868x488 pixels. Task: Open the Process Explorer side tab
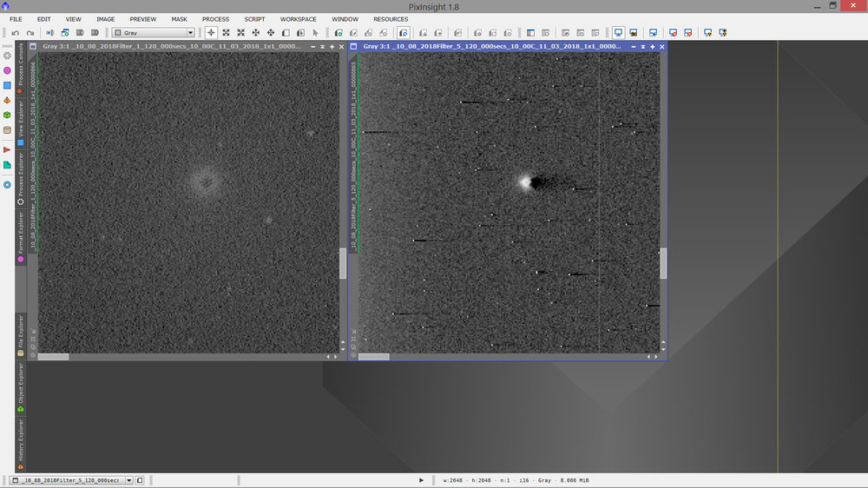click(21, 178)
